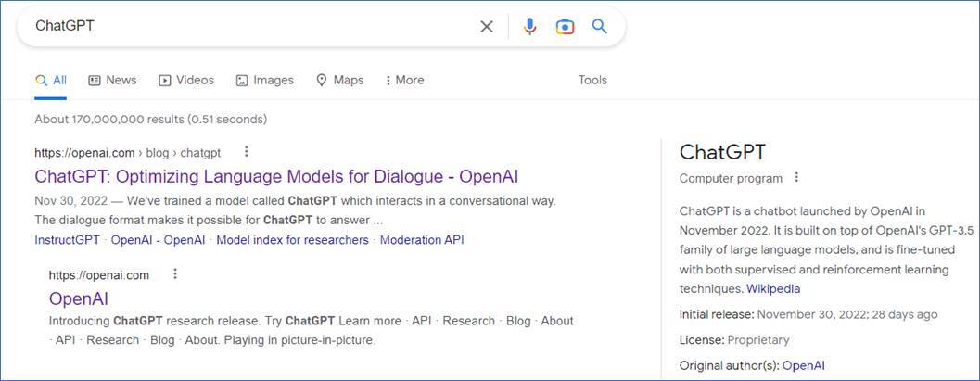Viewport: 980px width, 381px height.
Task: Open the three-dot menu beside the openai.com blog result
Action: (246, 152)
